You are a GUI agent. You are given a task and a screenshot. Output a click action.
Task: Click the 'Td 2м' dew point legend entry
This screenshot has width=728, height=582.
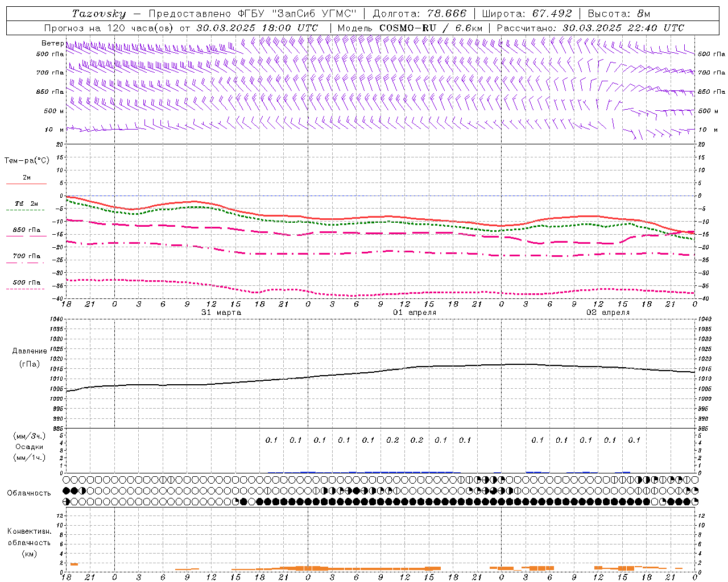[27, 203]
